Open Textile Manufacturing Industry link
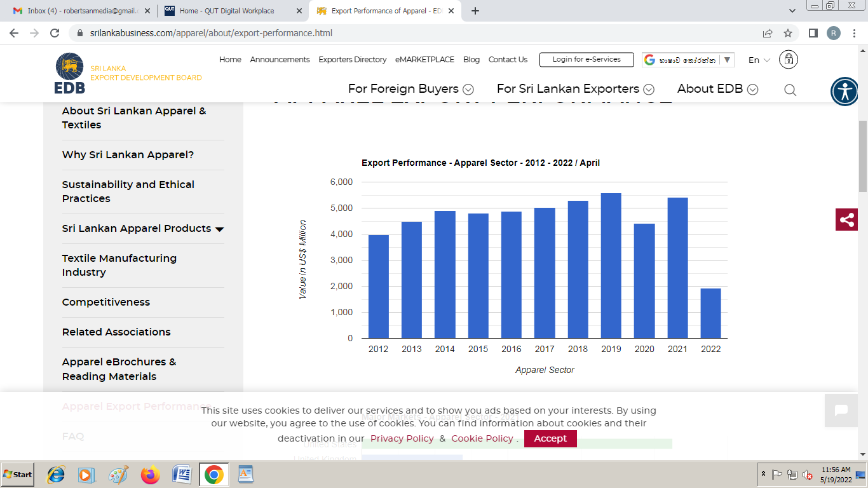Image resolution: width=868 pixels, height=488 pixels. [119, 266]
